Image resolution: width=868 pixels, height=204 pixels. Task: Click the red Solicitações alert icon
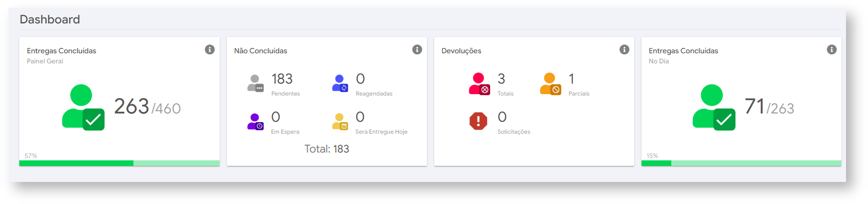point(478,121)
